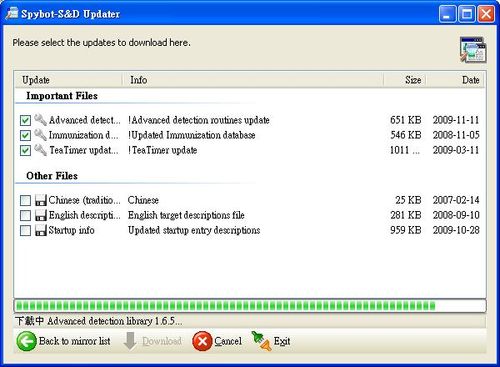This screenshot has height=367, width=500.
Task: Select 'Advanced detection routines update' info text
Action: tap(199, 120)
